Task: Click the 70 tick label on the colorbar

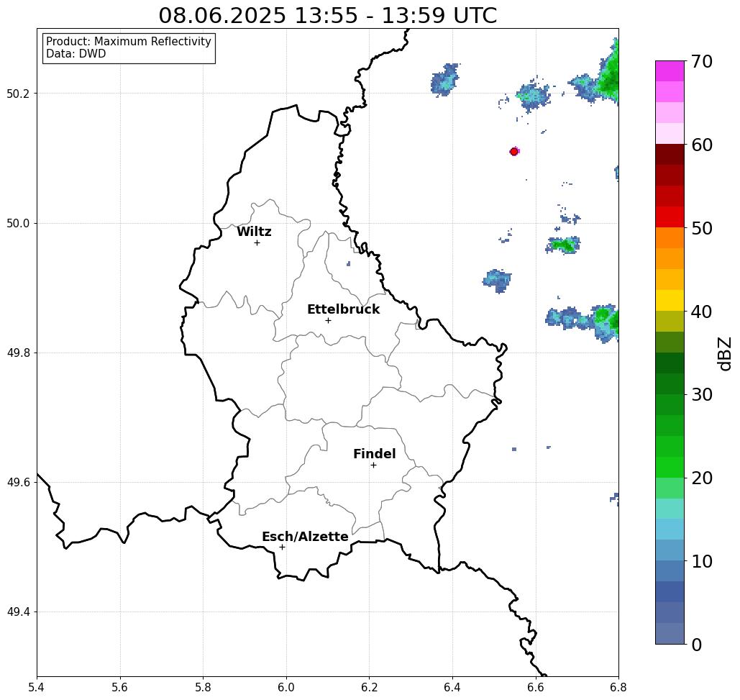Action: point(702,61)
